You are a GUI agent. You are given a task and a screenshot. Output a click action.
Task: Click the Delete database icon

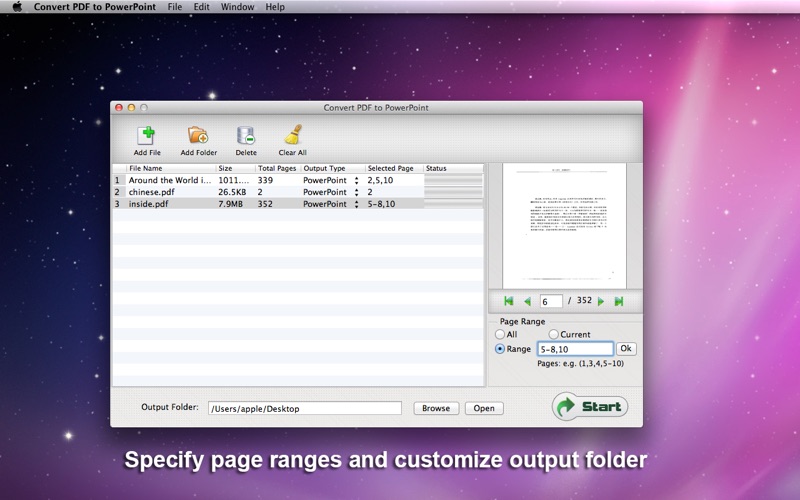(246, 136)
